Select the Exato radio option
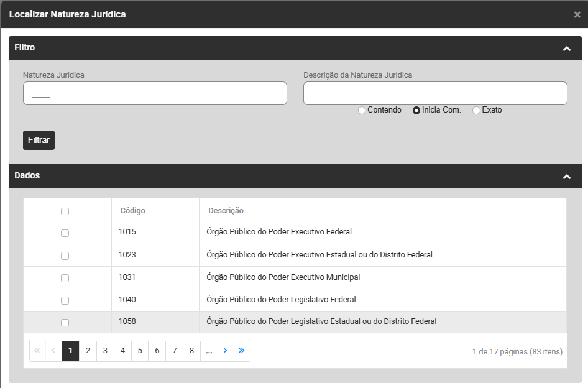This screenshot has width=588, height=388. click(476, 111)
